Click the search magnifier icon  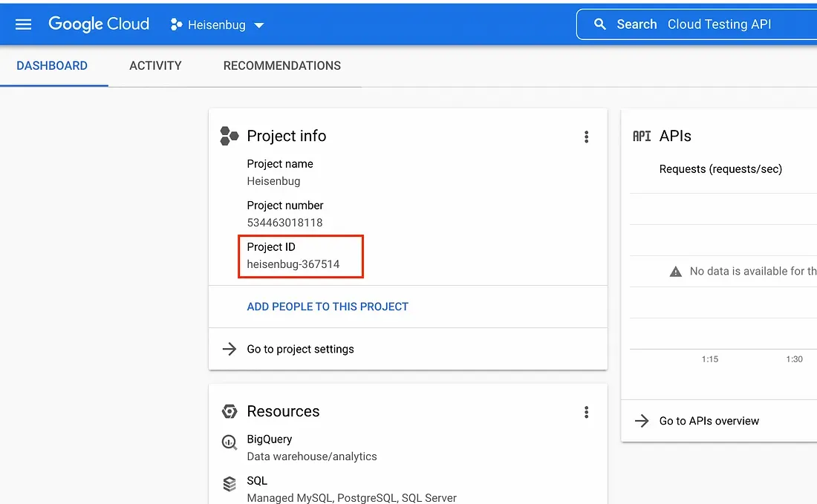pyautogui.click(x=599, y=24)
